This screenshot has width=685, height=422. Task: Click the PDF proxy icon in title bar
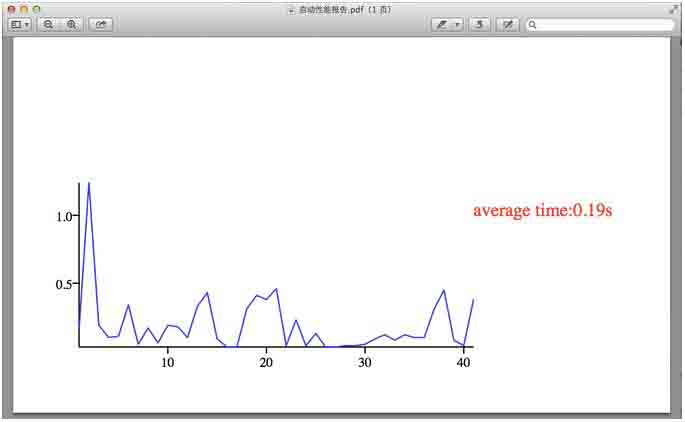tap(292, 10)
